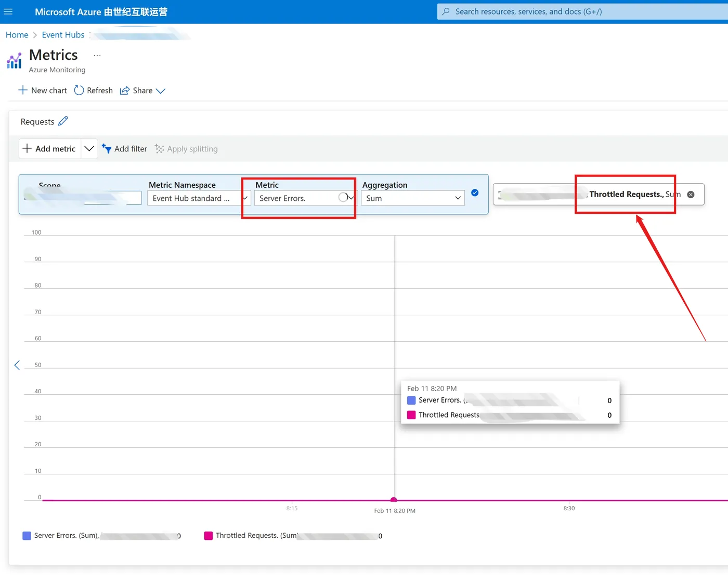
Task: Click the Throttled Requests (Sum) legend text
Action: click(x=257, y=536)
